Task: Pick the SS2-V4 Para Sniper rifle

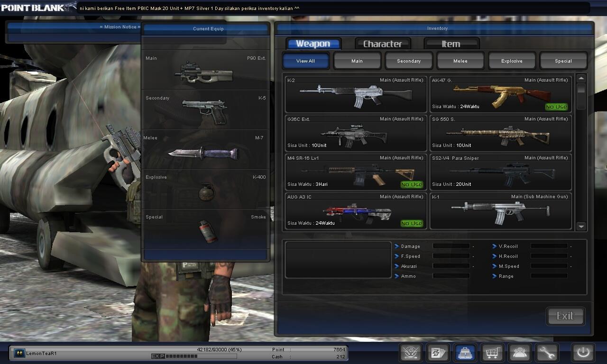Action: click(x=501, y=172)
